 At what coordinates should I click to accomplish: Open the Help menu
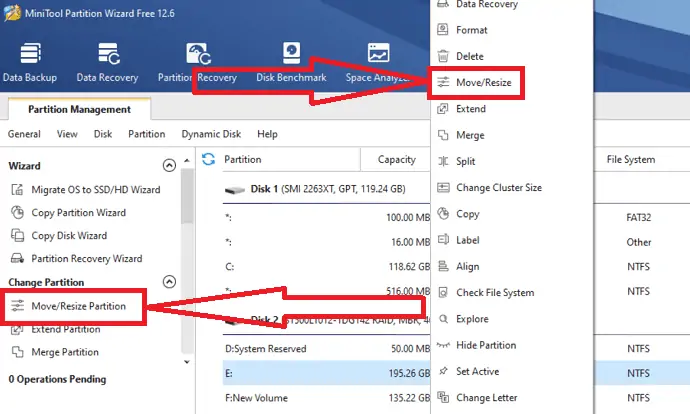[267, 134]
